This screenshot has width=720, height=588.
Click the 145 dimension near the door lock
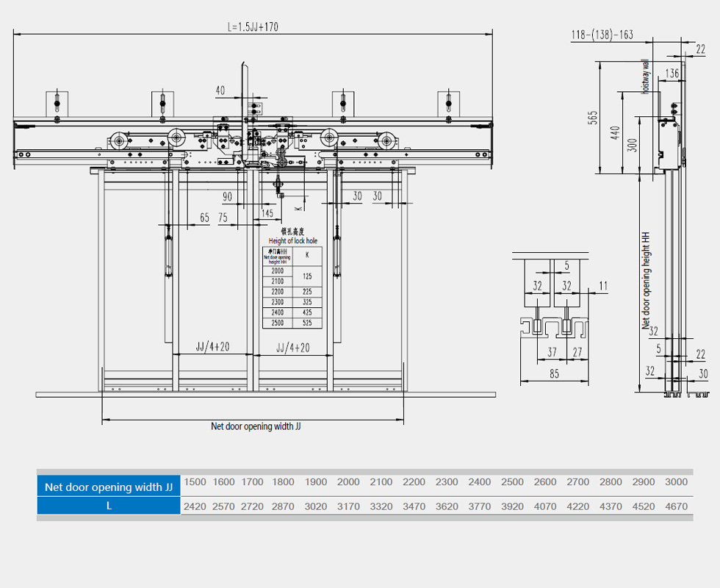[266, 213]
